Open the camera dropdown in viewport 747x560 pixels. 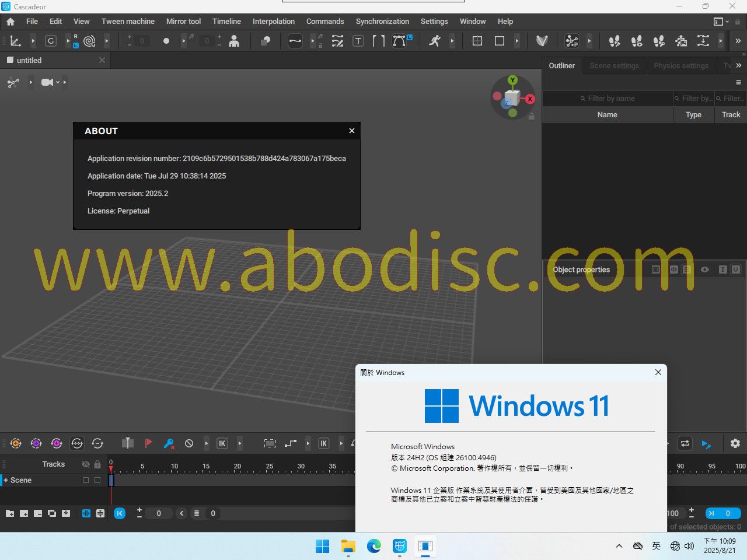[x=57, y=83]
